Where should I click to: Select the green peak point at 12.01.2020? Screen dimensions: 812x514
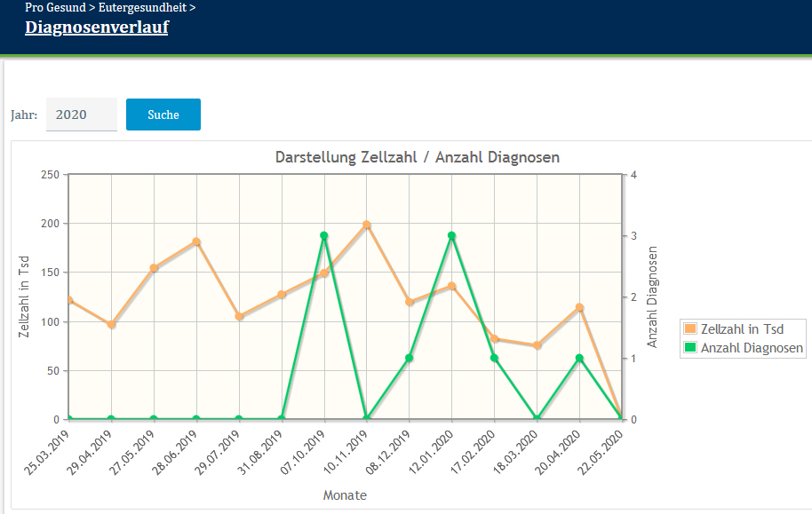click(451, 236)
